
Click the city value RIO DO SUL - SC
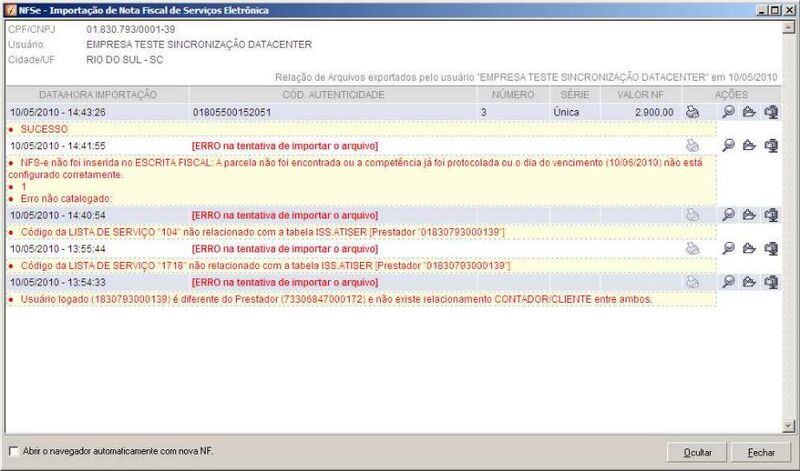pyautogui.click(x=124, y=60)
